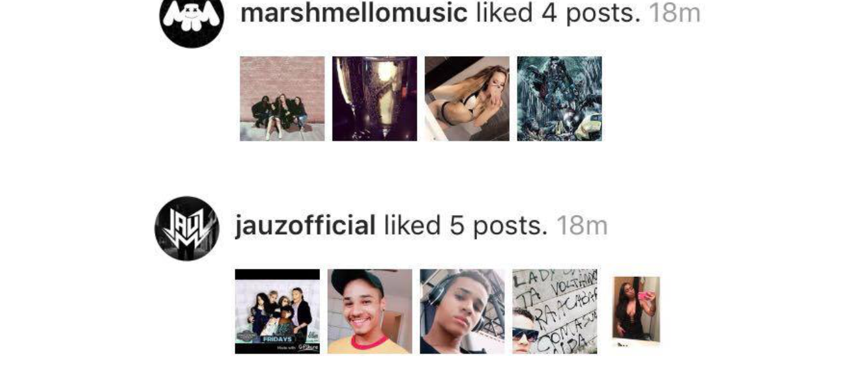Tap the 'liked 4 posts' activity text
Viewport: 868px width, 391px height.
click(558, 13)
